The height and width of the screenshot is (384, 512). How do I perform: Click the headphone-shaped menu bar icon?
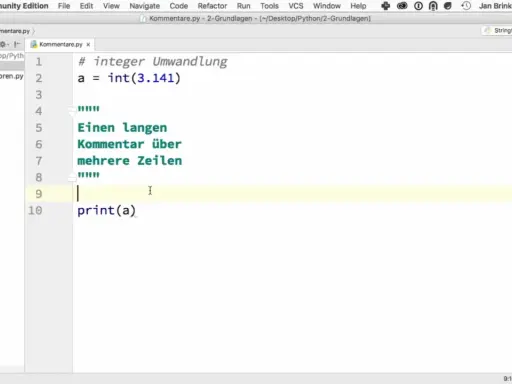tap(433, 6)
